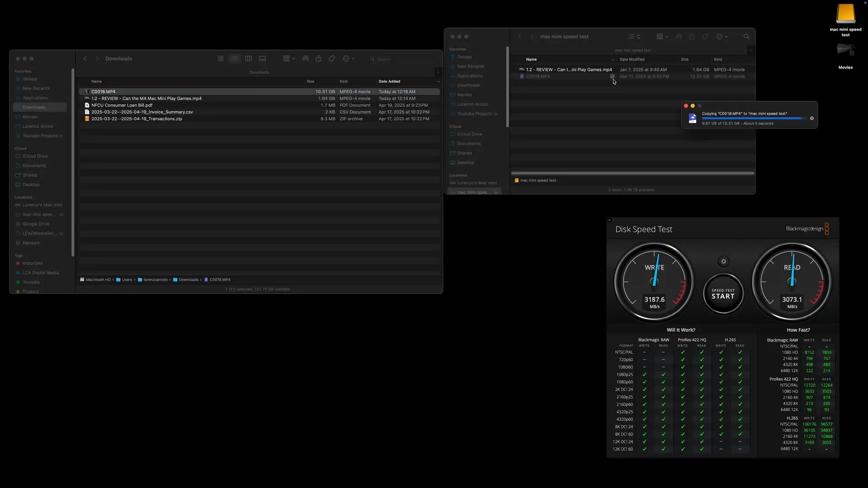Click mac mini speed test path bar item

pyautogui.click(x=535, y=180)
